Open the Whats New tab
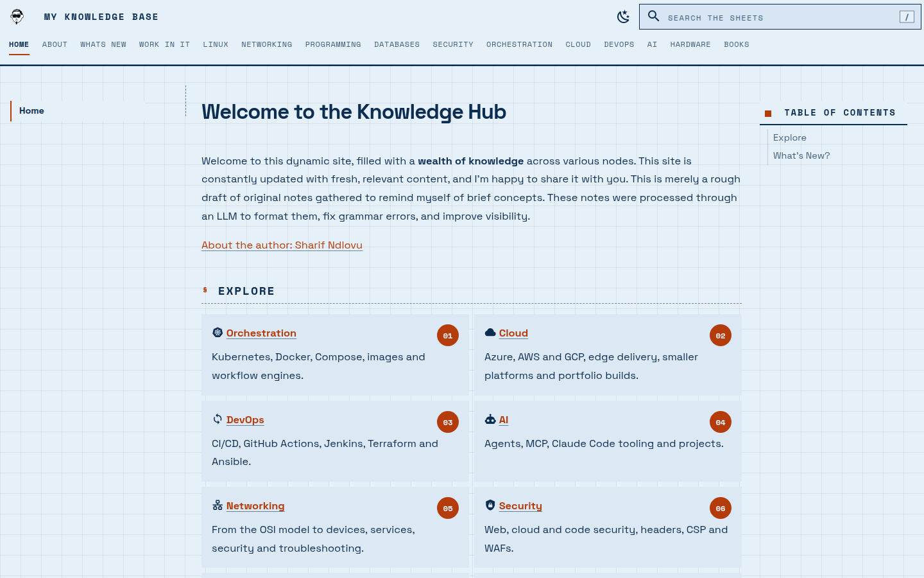924x578 pixels. 103,45
